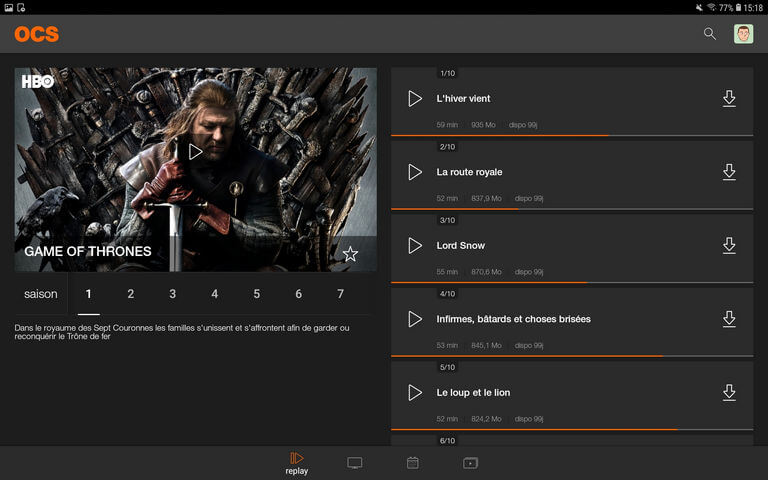
Task: Play episode Le loup et le lion
Action: click(x=415, y=392)
